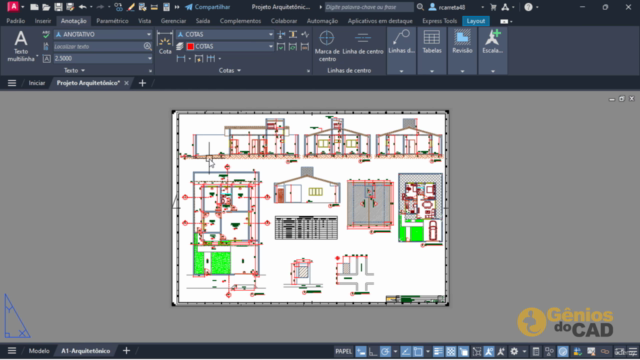Viewport: 640px width, 360px height.
Task: Add a new layout with plus button
Action: [x=127, y=351]
